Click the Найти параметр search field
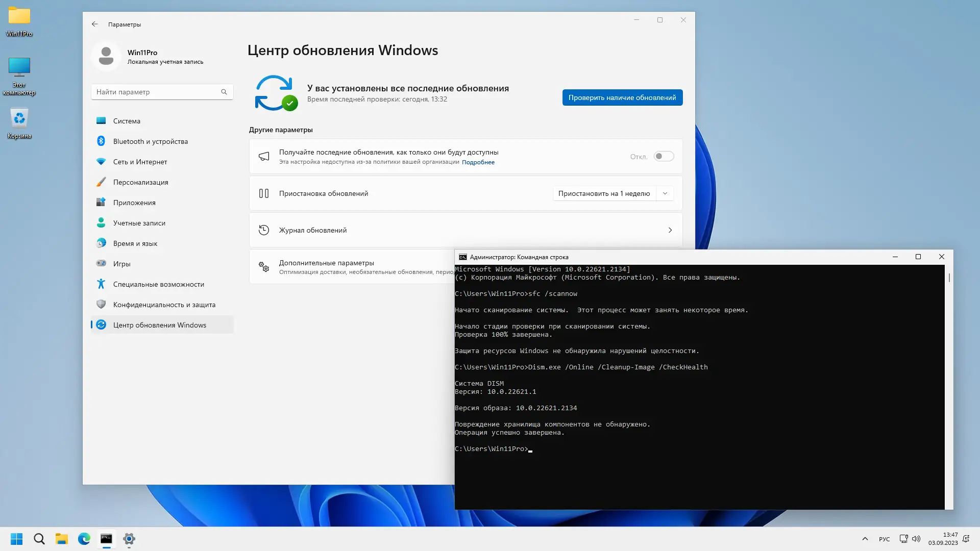Viewport: 980px width, 551px height. click(x=155, y=92)
